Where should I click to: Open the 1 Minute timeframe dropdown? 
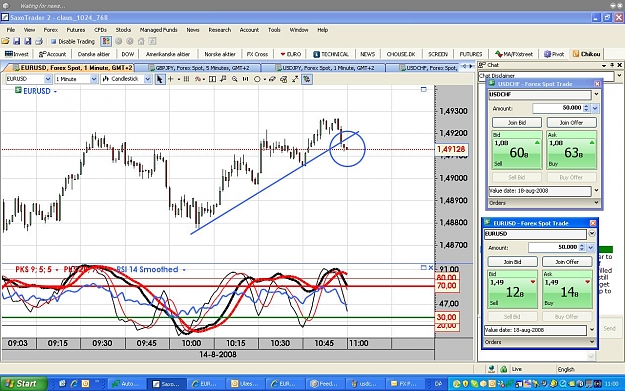[x=94, y=79]
